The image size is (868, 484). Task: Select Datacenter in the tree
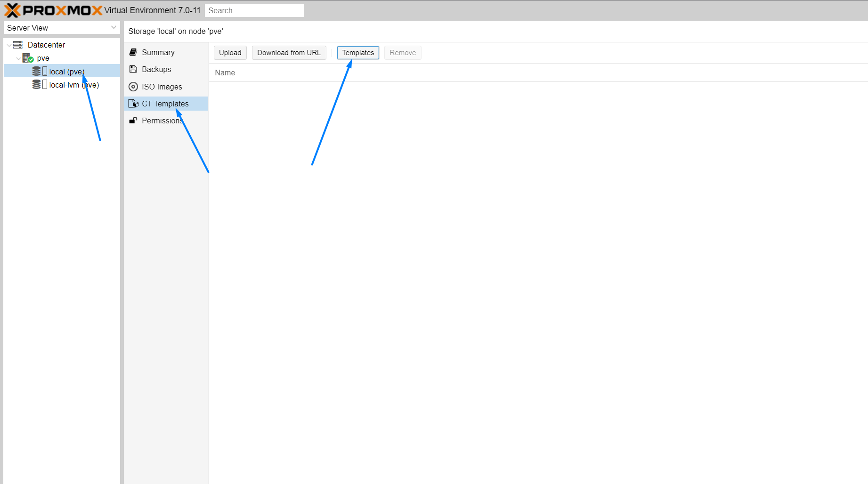[46, 45]
